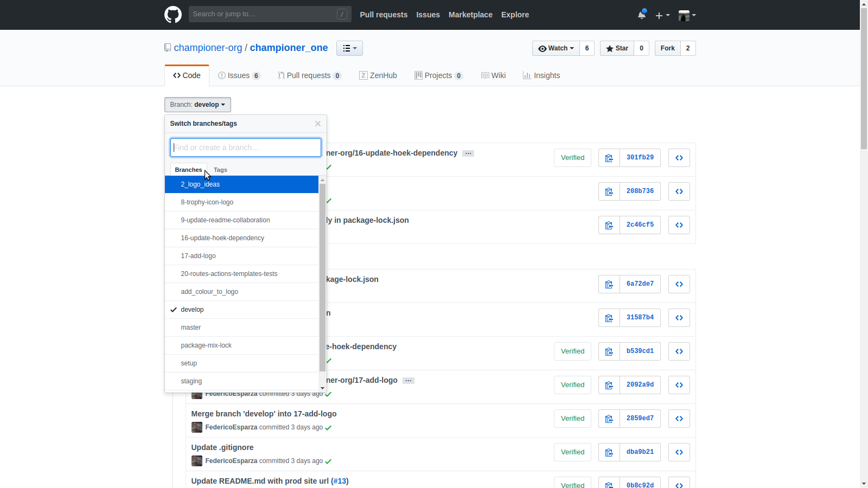Screen dimensions: 868x488
Task: Open the Wiki tab
Action: pyautogui.click(x=494, y=75)
